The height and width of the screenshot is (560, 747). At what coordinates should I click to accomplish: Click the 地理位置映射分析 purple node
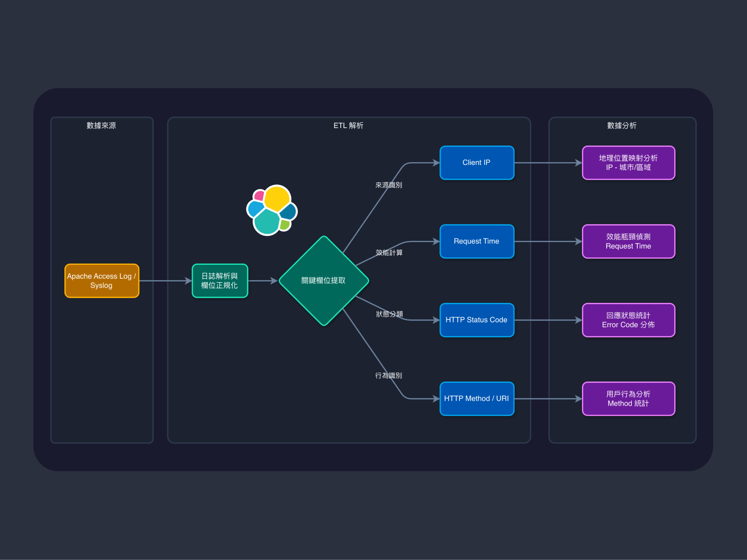pos(628,163)
